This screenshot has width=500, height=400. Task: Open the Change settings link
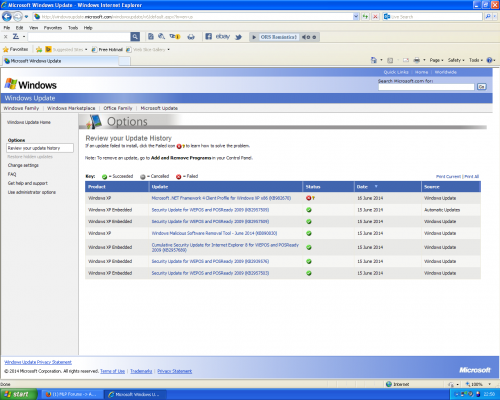point(23,165)
